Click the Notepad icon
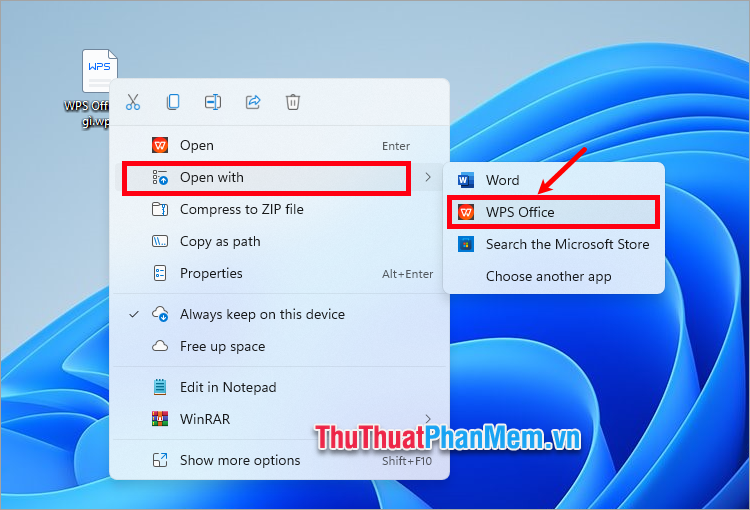The image size is (750, 510). point(160,387)
